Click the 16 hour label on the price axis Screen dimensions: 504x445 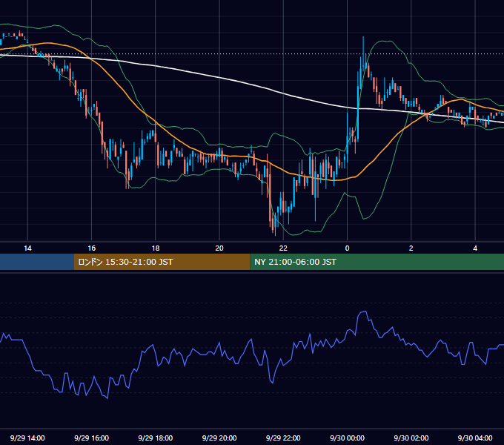click(92, 248)
